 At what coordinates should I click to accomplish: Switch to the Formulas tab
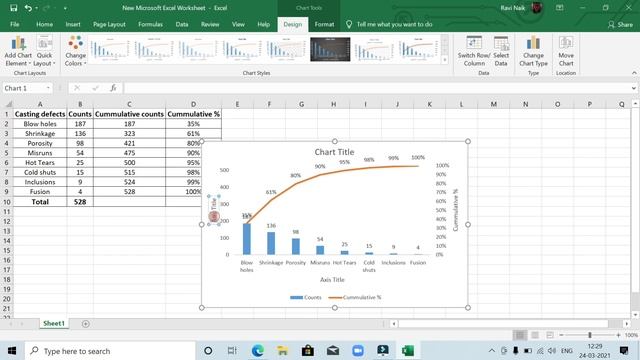tap(150, 24)
